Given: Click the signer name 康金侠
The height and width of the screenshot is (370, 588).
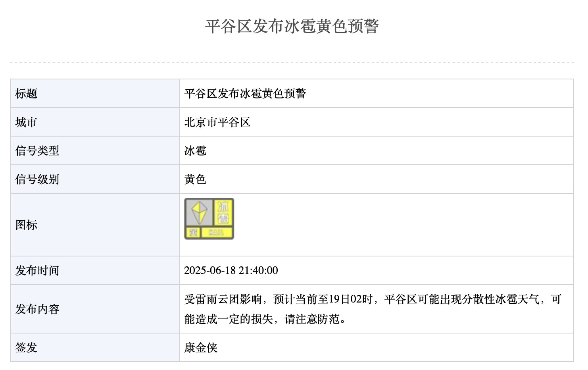Looking at the screenshot, I should pyautogui.click(x=201, y=348).
